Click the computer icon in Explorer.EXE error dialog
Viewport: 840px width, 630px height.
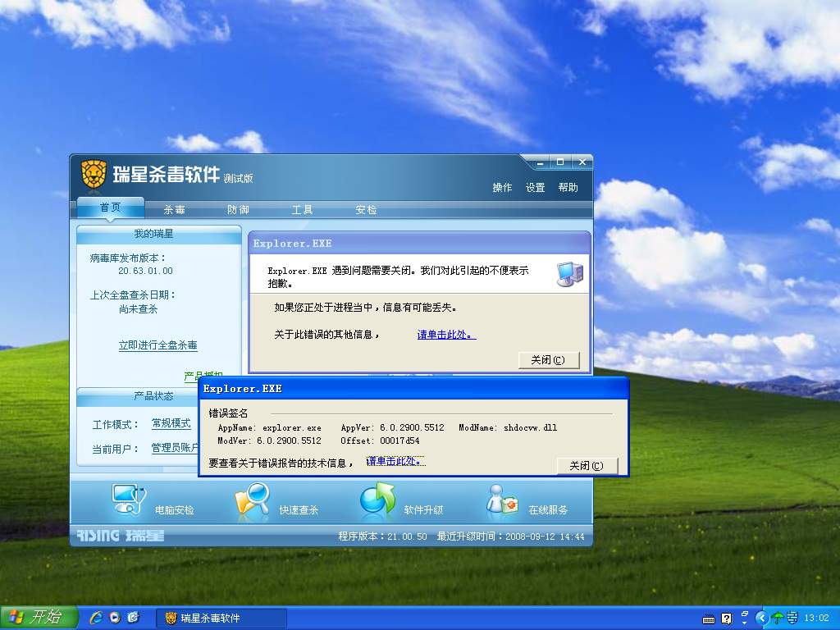[x=570, y=274]
